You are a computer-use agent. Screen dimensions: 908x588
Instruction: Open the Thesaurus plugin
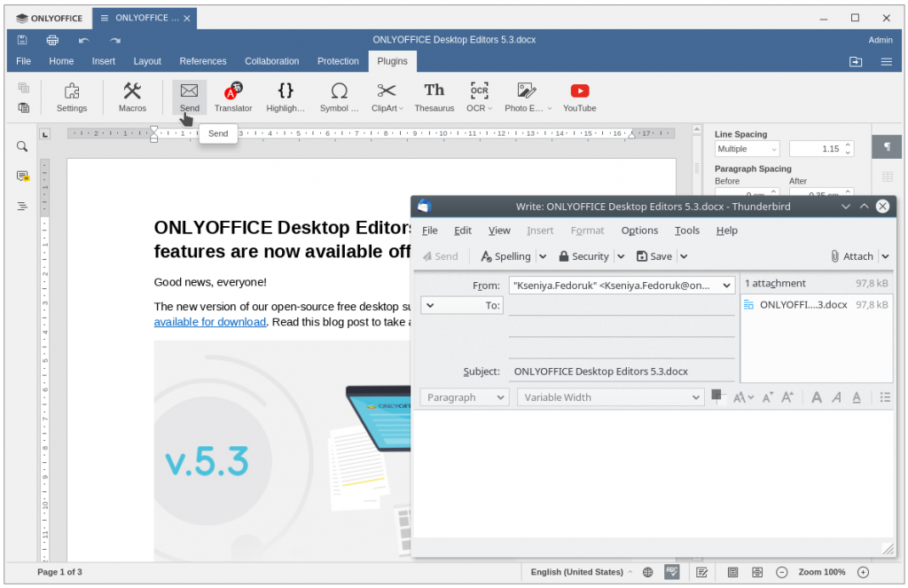(x=434, y=97)
